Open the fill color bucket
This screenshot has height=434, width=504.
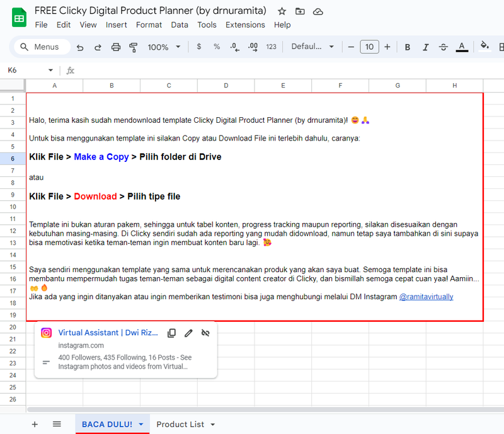tap(484, 47)
